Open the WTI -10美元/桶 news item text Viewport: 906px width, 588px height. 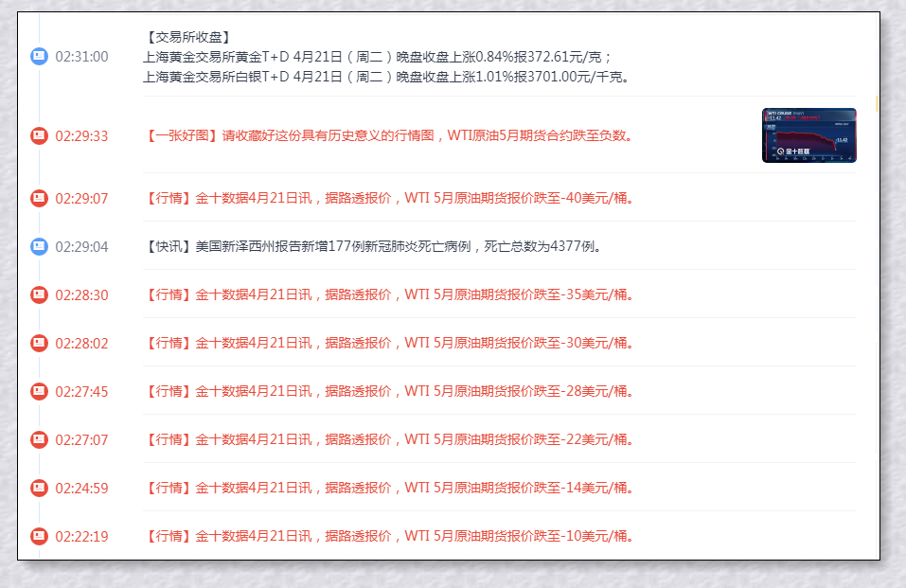(390, 536)
